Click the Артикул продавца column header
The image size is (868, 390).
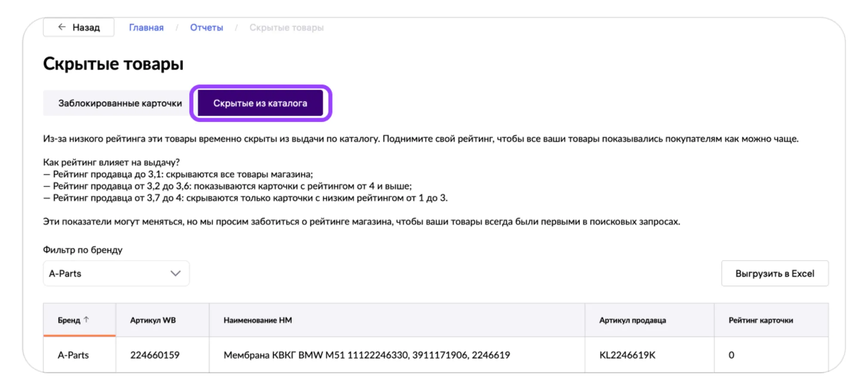pyautogui.click(x=632, y=320)
